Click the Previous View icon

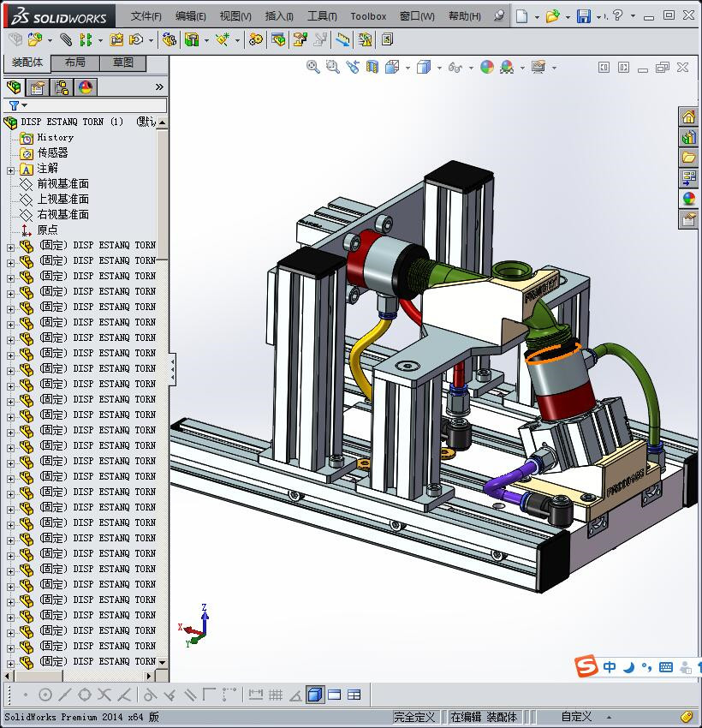[353, 68]
